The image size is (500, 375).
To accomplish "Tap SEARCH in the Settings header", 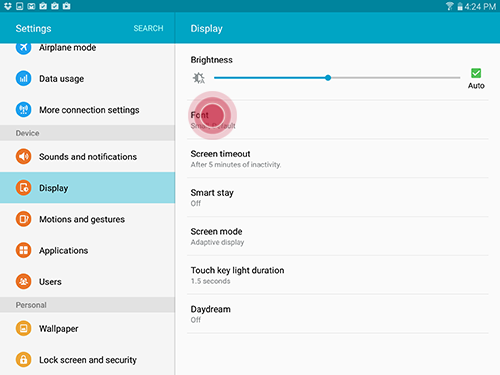I will [x=148, y=28].
